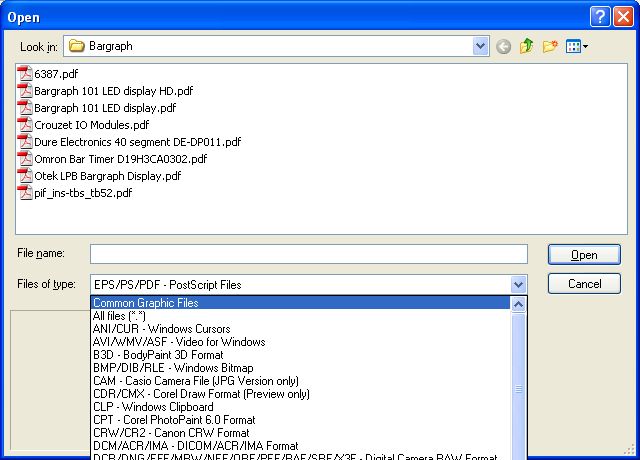Image resolution: width=640 pixels, height=460 pixels.
Task: Click the help question mark button
Action: pyautogui.click(x=600, y=17)
